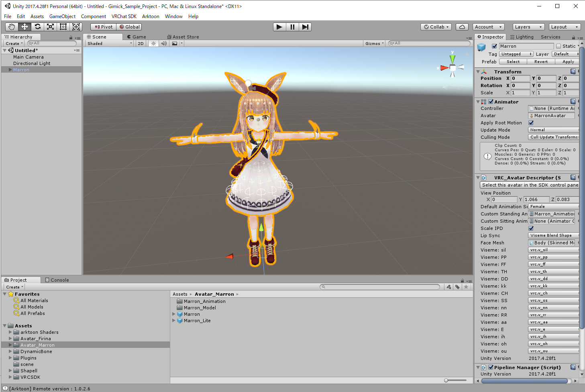The width and height of the screenshot is (585, 392).
Task: Click the Inspector vertical scrollbar
Action: pyautogui.click(x=582, y=189)
